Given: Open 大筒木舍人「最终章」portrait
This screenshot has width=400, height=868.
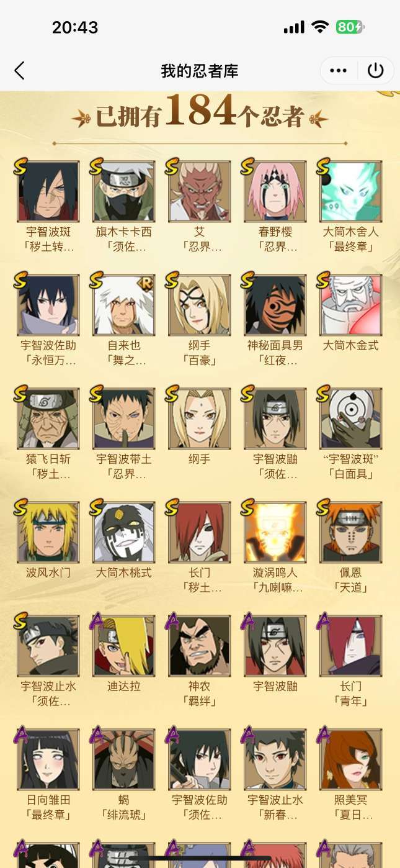Looking at the screenshot, I should [351, 191].
